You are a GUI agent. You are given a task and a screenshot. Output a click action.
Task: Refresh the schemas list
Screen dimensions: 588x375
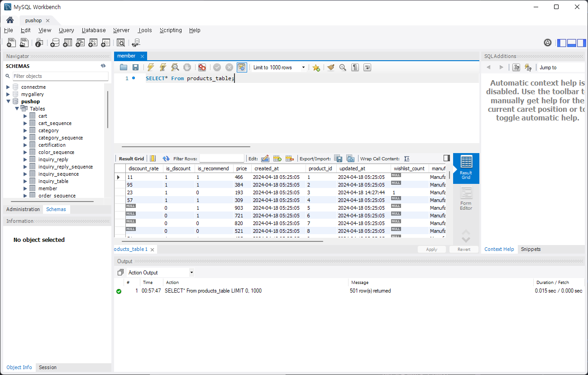[x=103, y=66]
